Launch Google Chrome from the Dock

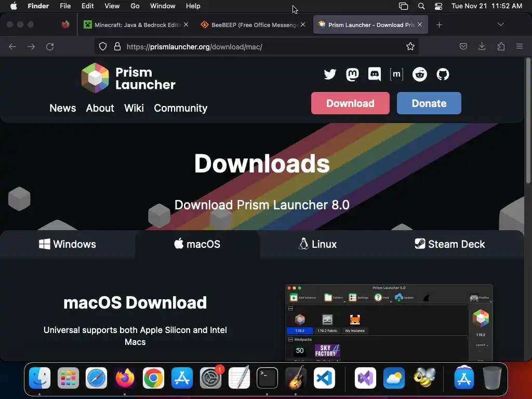[153, 378]
